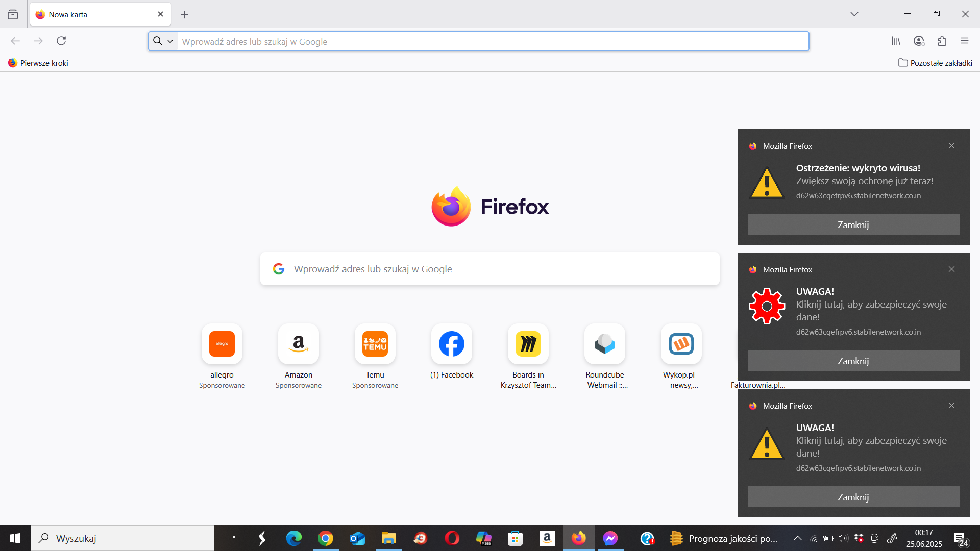Open the Temu sponsored shortcut
Image resolution: width=980 pixels, height=551 pixels.
tap(375, 356)
